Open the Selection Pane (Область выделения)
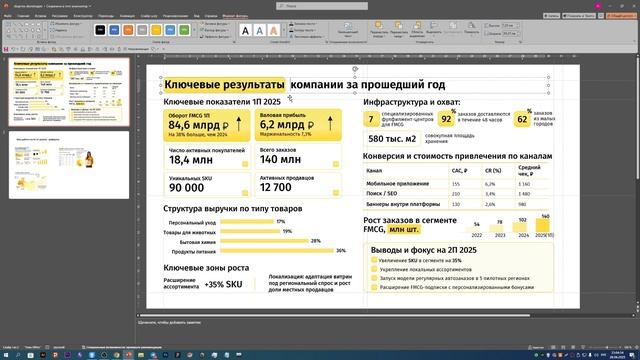Viewport: 640px width, 360px height. tap(417, 30)
